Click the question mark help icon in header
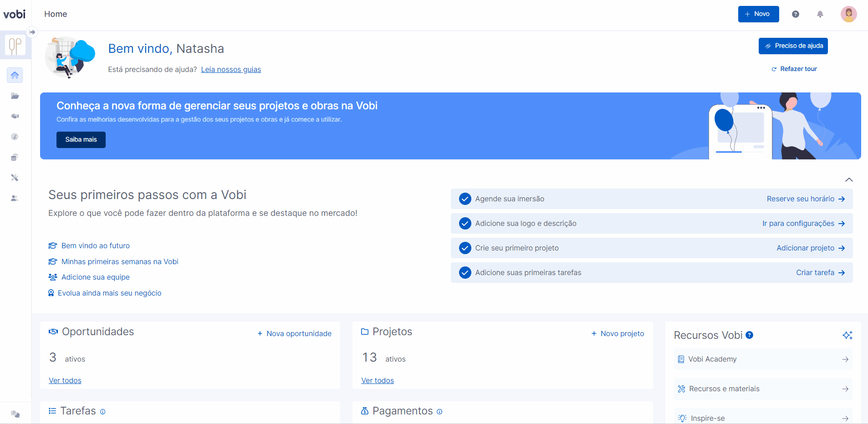This screenshot has width=868, height=424. (796, 14)
